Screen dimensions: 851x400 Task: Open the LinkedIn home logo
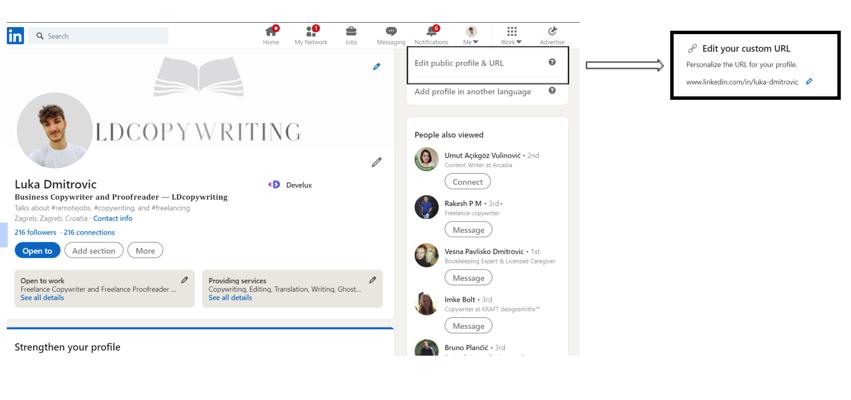[15, 36]
